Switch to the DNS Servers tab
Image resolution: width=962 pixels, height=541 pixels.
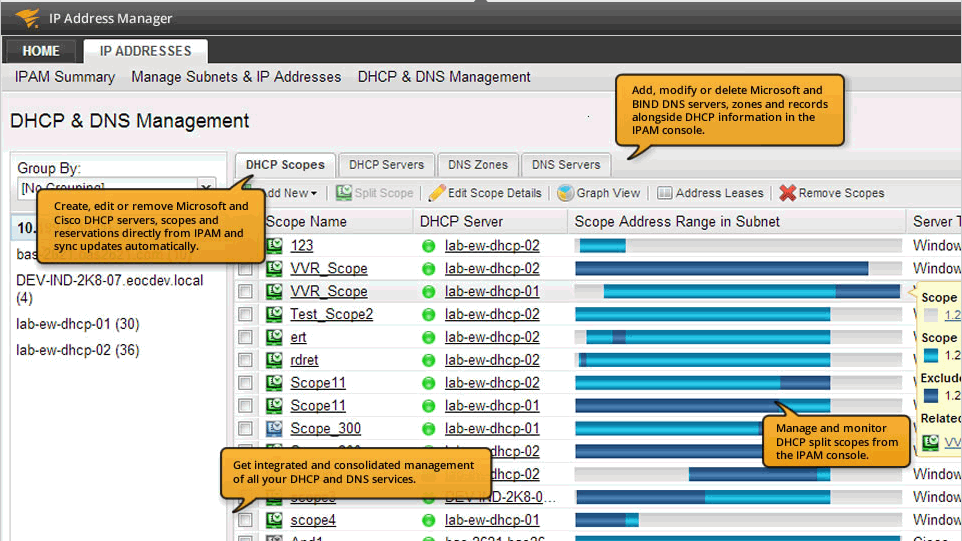click(566, 165)
